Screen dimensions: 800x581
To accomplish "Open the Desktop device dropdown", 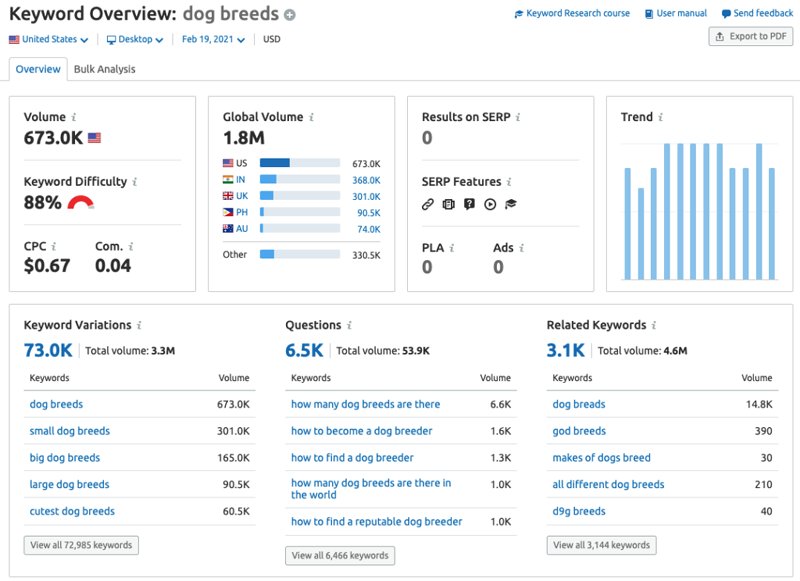I will (x=135, y=39).
